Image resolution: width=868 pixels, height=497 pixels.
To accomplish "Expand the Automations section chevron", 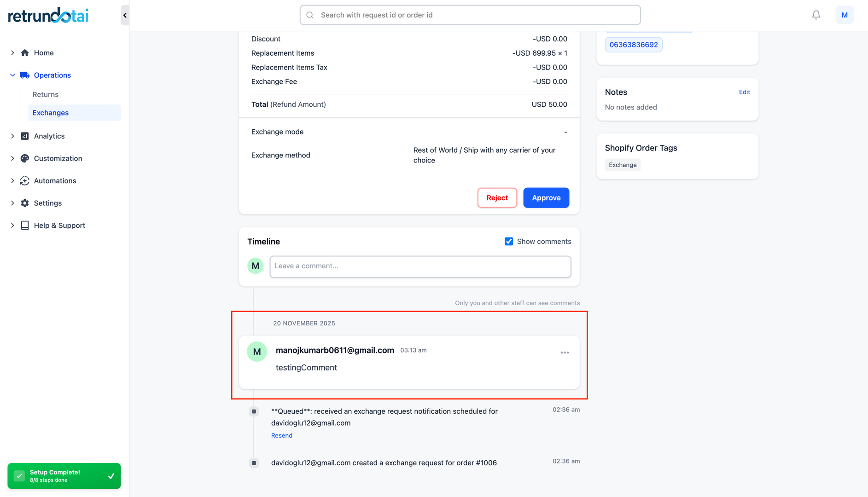I will point(12,181).
